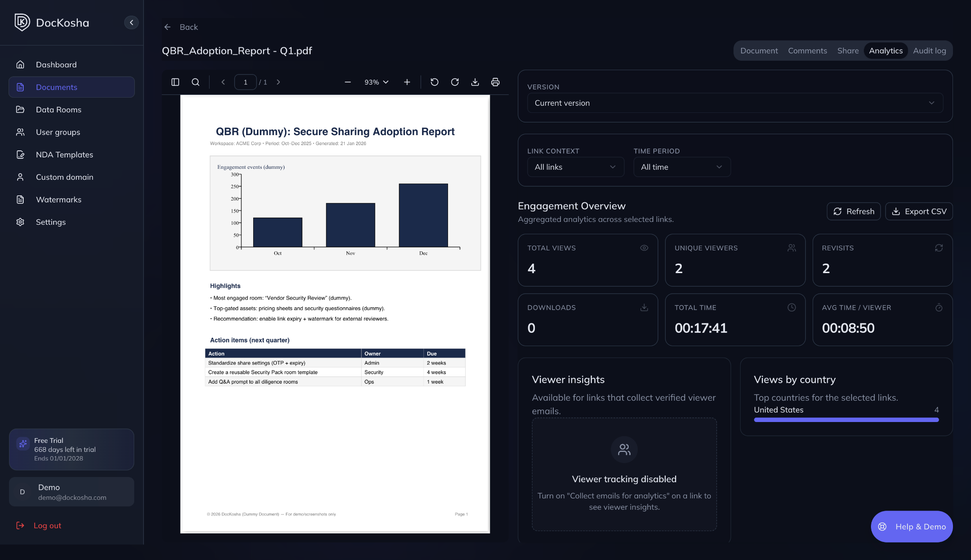Expand the All links dropdown
The image size is (971, 560).
click(575, 167)
